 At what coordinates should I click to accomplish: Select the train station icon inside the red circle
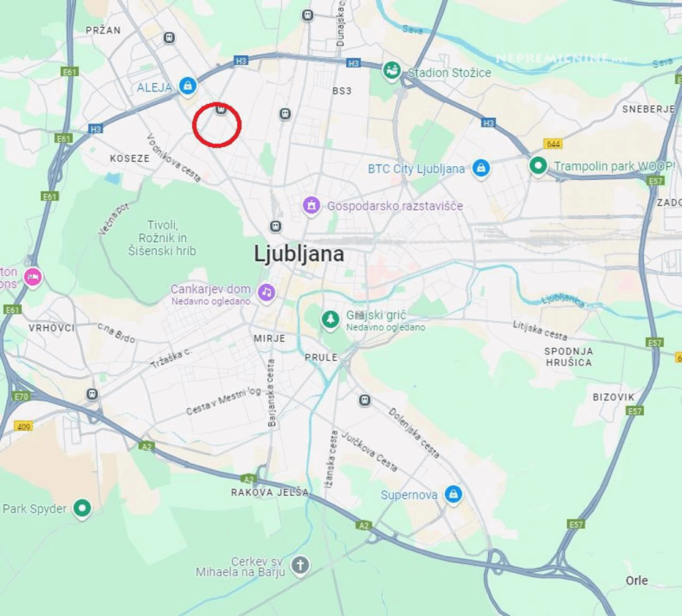point(221,109)
